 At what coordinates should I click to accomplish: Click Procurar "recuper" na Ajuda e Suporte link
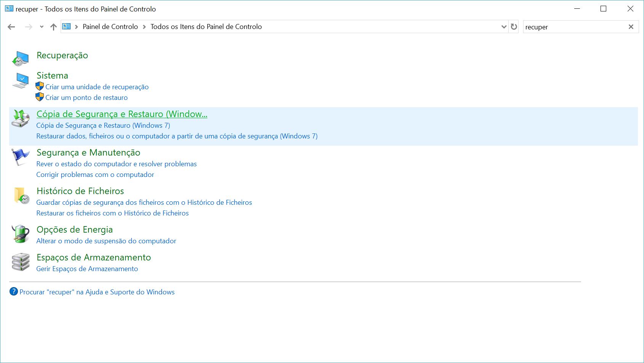[97, 292]
